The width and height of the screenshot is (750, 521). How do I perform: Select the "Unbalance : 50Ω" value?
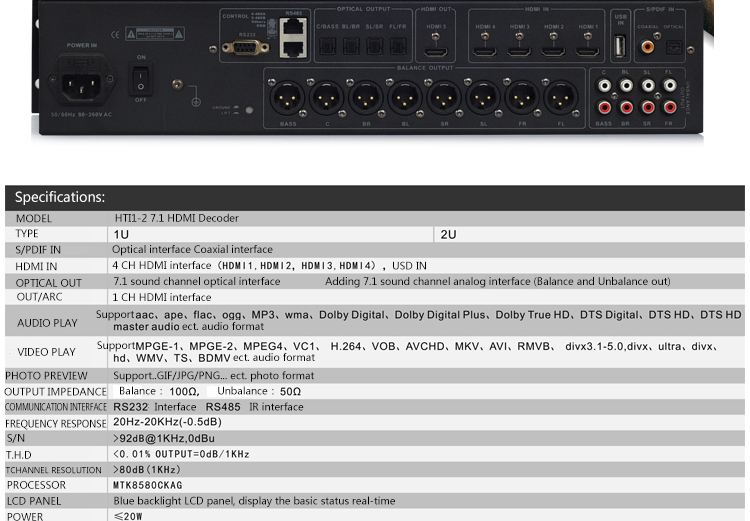[259, 391]
